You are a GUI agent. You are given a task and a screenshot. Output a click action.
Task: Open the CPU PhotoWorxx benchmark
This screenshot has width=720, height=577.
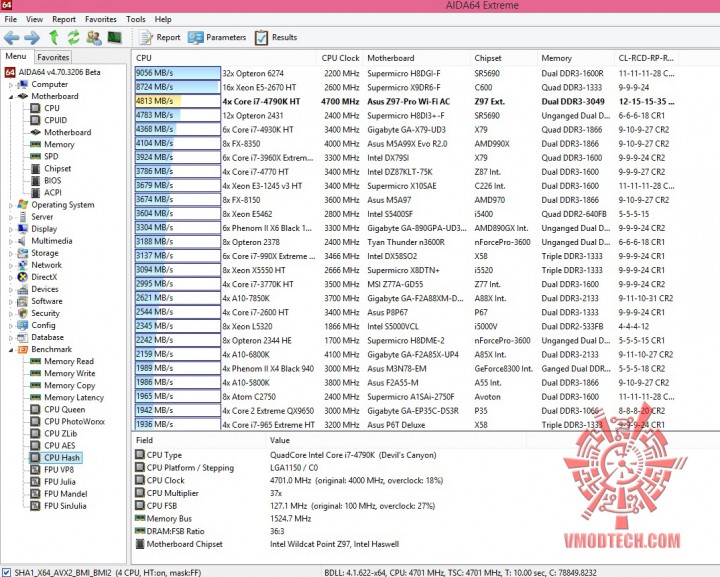(68, 421)
